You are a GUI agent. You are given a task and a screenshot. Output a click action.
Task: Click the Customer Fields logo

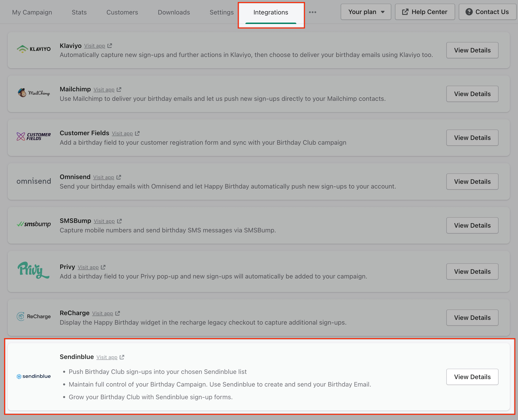pyautogui.click(x=34, y=137)
